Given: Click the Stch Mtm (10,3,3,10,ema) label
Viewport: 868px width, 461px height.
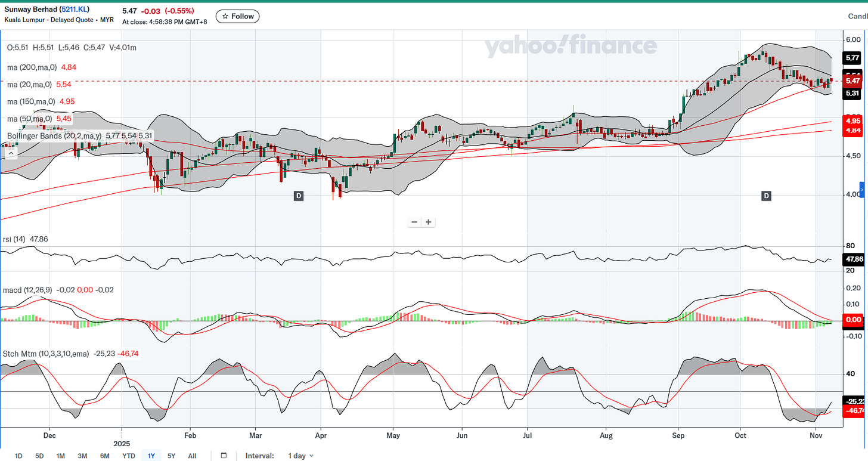Looking at the screenshot, I should 46,354.
